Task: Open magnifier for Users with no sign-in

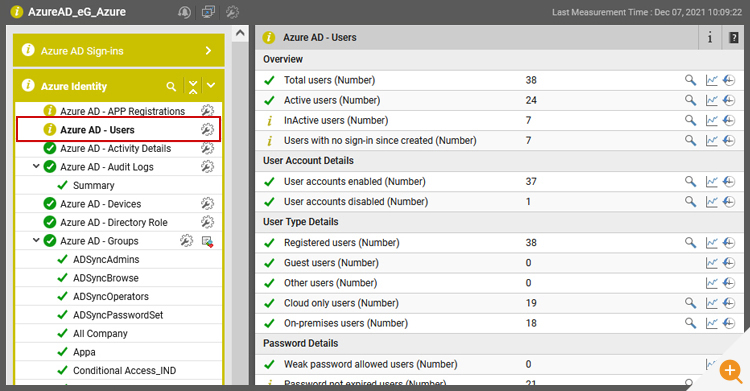Action: [690, 140]
